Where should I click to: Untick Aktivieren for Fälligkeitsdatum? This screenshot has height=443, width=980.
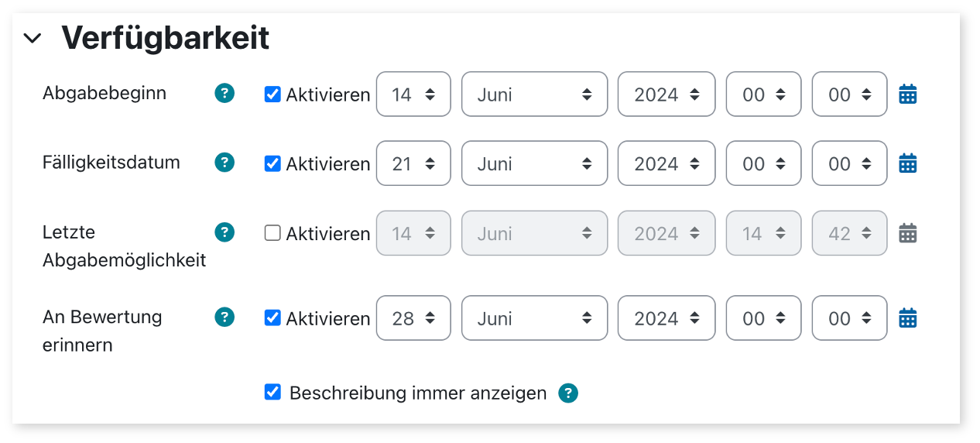click(x=272, y=163)
